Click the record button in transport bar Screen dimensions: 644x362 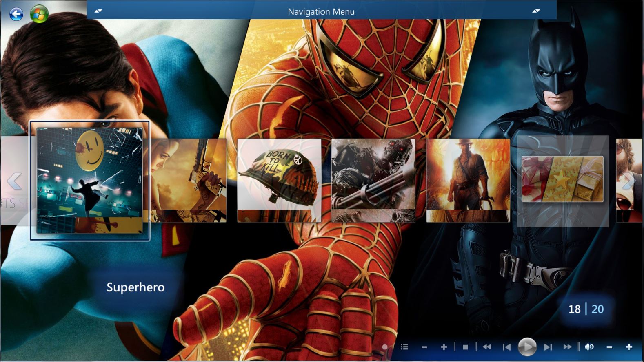(x=385, y=347)
